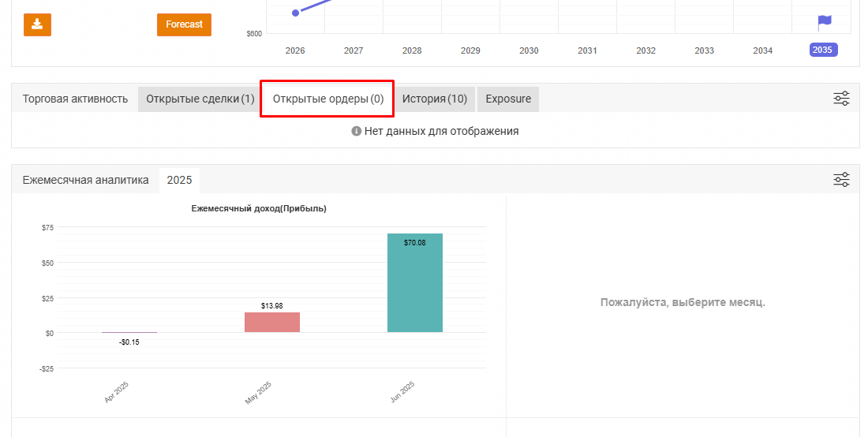Select the highlighted 2035 year label
This screenshot has height=437, width=868.
click(822, 50)
